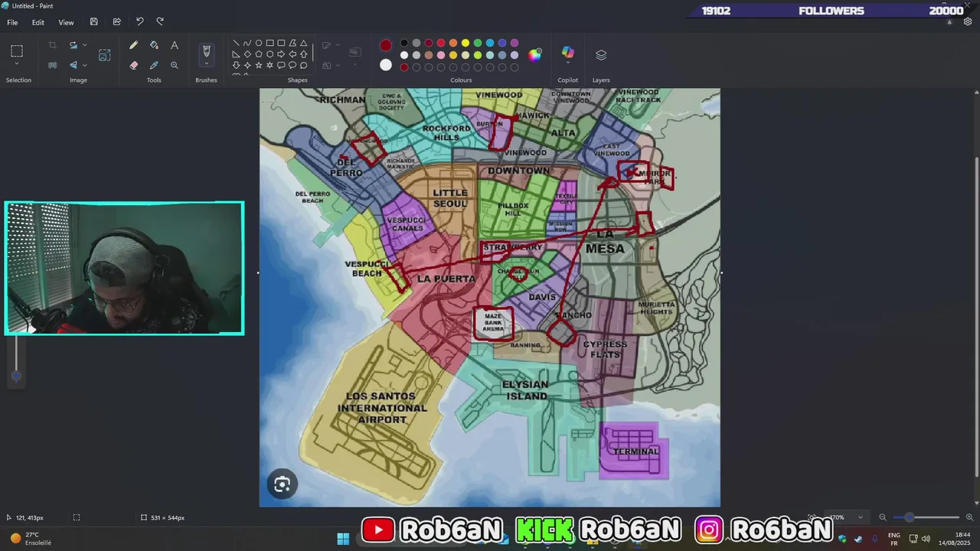Open the weather widget on taskbar

pos(31,538)
